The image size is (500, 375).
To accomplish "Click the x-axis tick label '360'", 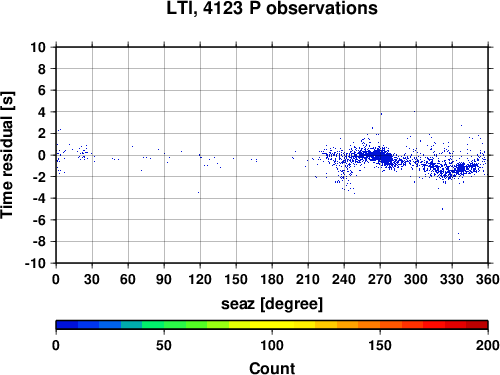I will click(488, 279).
